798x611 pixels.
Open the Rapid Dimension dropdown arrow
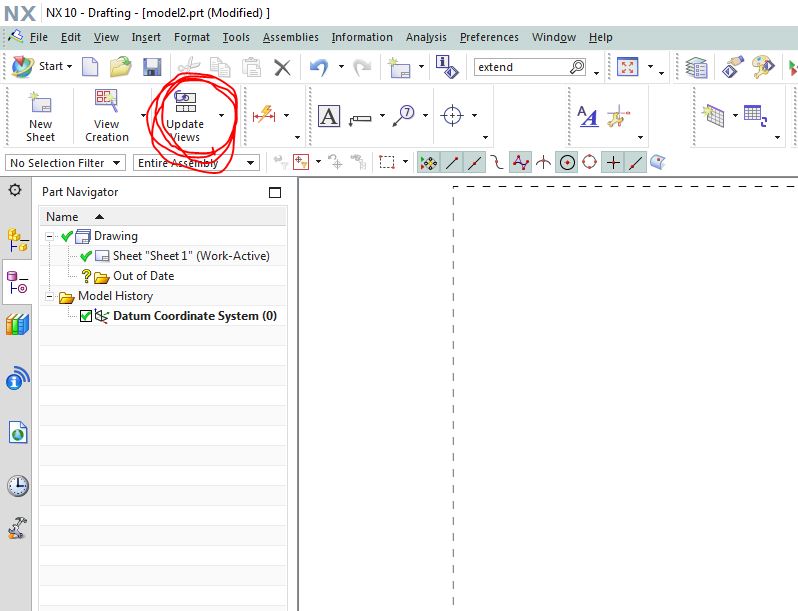click(287, 115)
